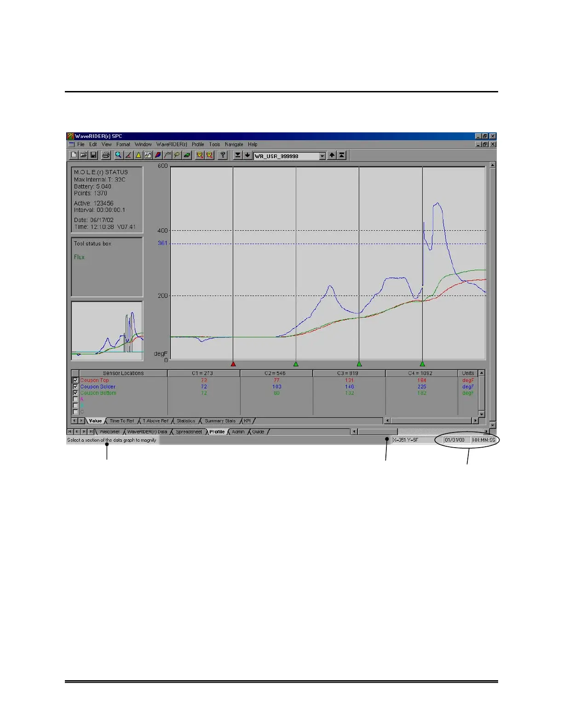The image size is (563, 728).
Task: Click the sensor table scroll up arrow
Action: point(482,373)
